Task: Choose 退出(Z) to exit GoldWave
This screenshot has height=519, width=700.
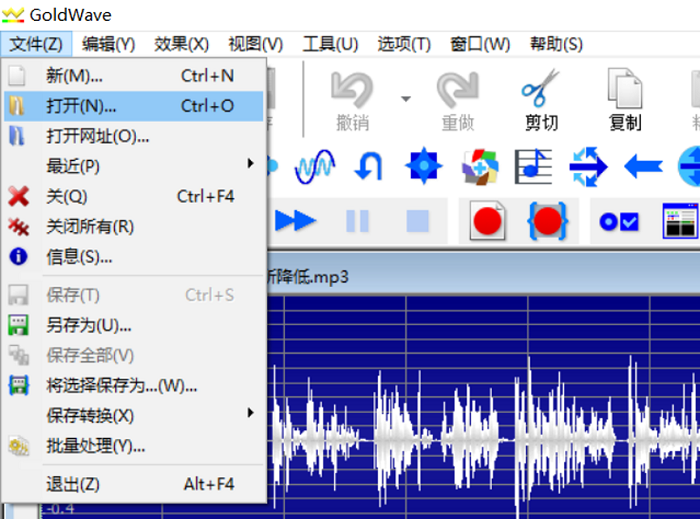Action: [133, 484]
